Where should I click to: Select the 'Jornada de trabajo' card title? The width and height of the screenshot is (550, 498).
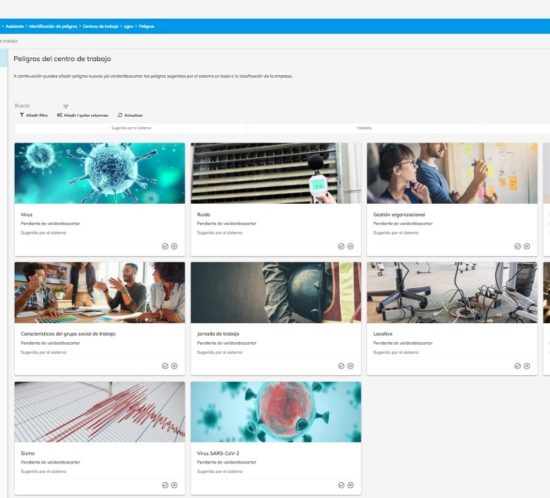tap(218, 334)
